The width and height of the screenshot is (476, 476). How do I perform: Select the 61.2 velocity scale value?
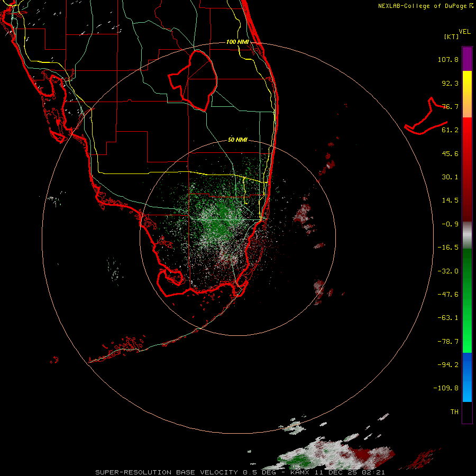click(x=450, y=130)
